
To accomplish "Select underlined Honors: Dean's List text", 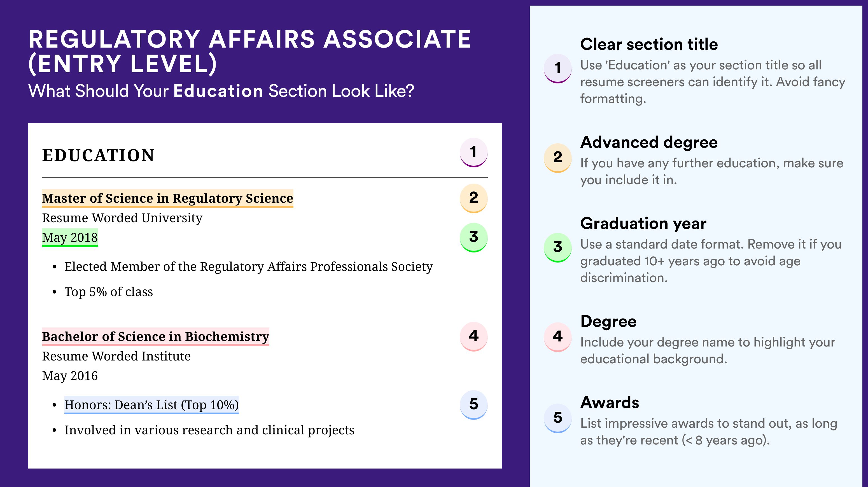I will click(152, 405).
